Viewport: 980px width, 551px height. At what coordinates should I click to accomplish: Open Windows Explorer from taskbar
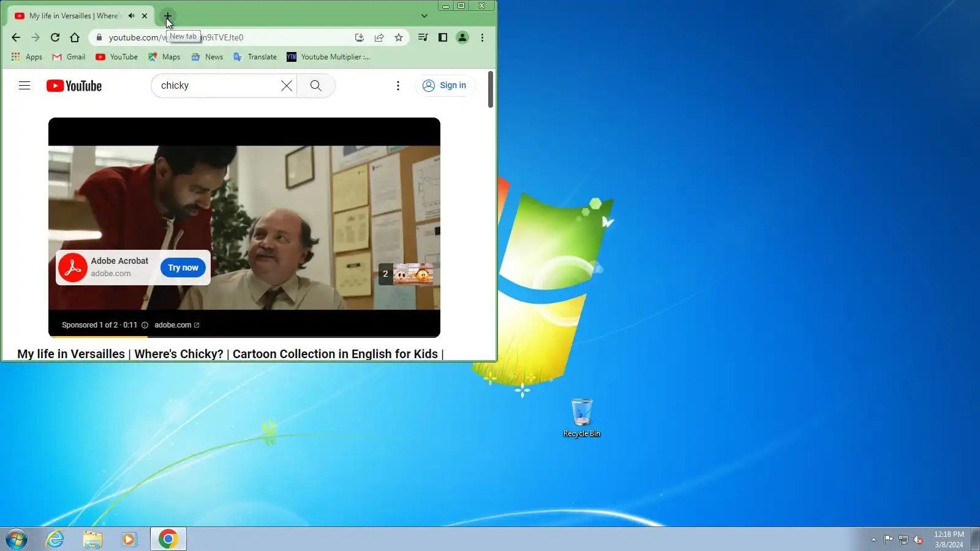click(92, 539)
